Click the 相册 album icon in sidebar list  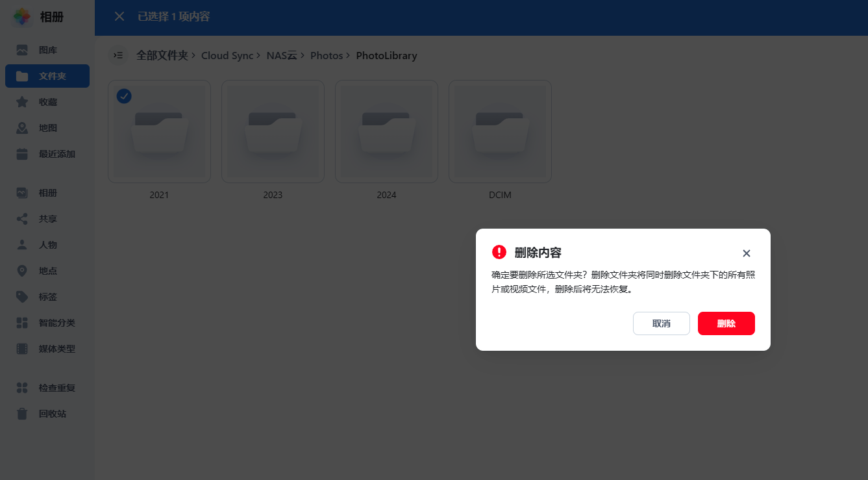click(22, 193)
